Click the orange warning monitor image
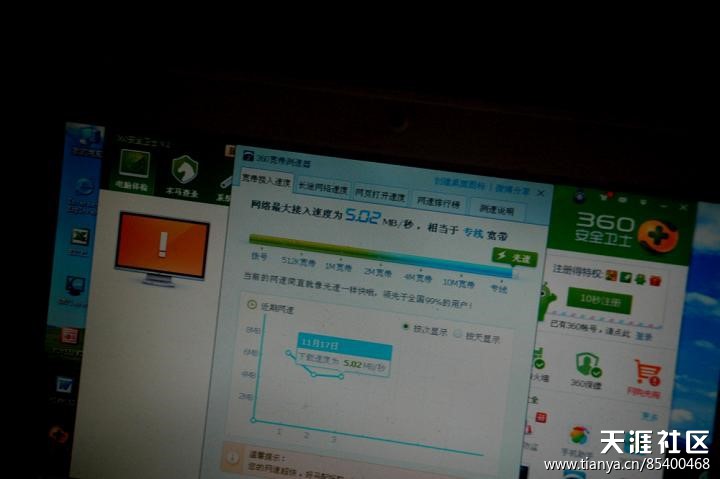This screenshot has height=479, width=720. coord(162,248)
